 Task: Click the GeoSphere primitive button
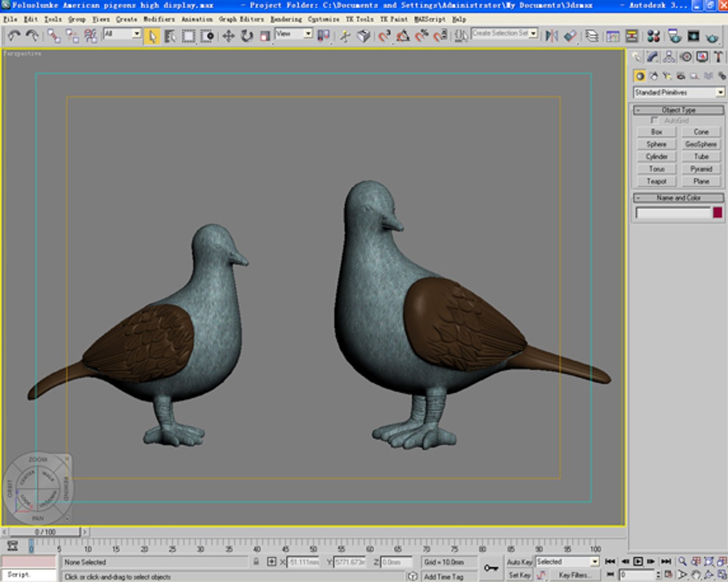701,144
